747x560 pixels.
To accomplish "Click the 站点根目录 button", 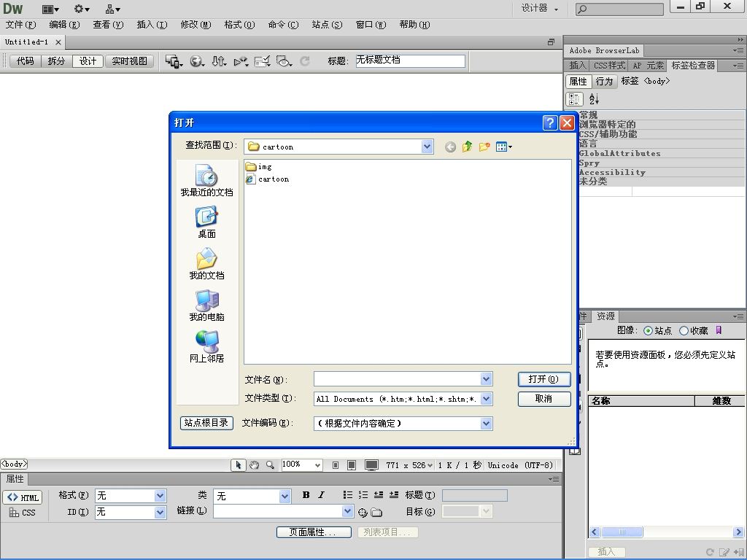I will [x=206, y=423].
